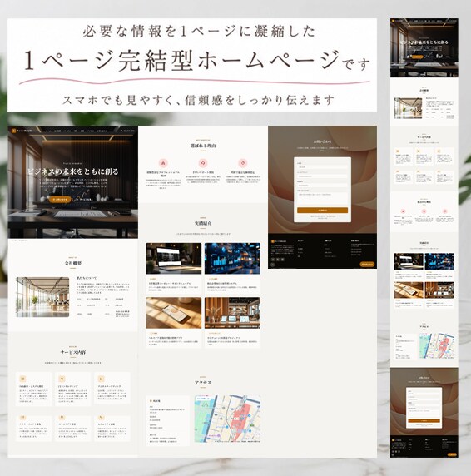Open the お問い合わせ item in header navigation
This screenshot has width=471, height=476.
point(102,131)
